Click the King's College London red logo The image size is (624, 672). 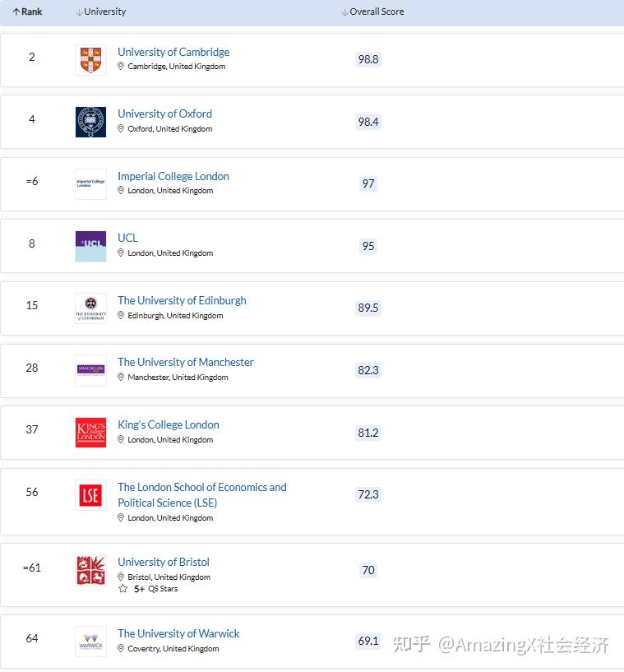coord(90,433)
